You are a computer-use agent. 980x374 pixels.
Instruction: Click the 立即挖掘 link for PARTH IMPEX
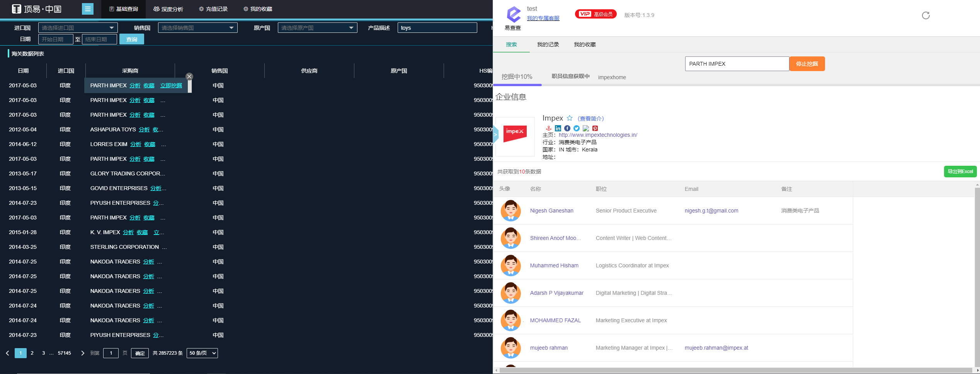pos(171,85)
